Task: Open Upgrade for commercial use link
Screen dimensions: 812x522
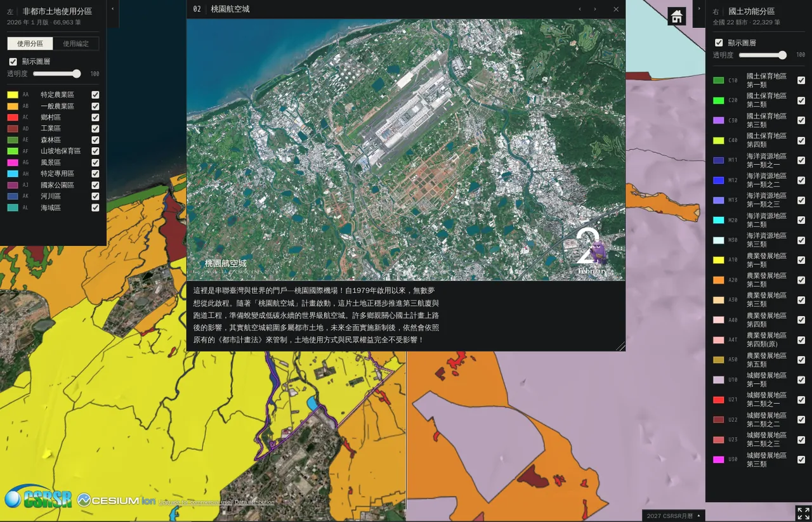Action: click(195, 502)
